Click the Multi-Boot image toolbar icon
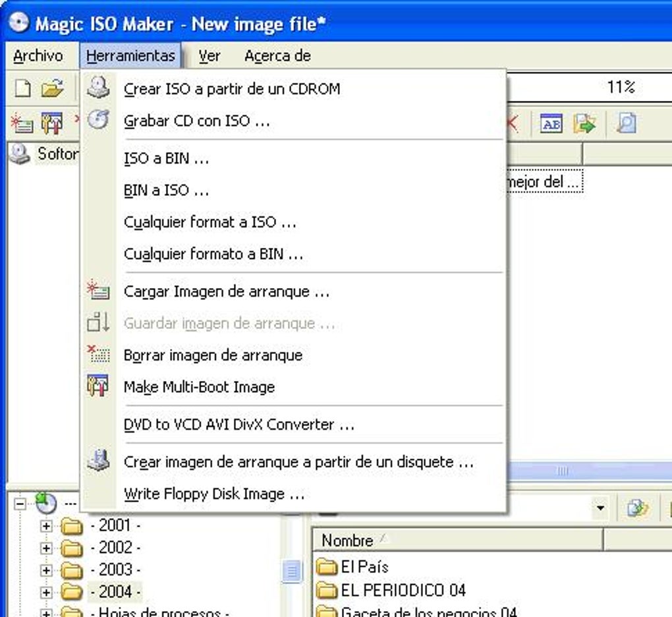Screen dimensions: 672x617 coord(52,124)
